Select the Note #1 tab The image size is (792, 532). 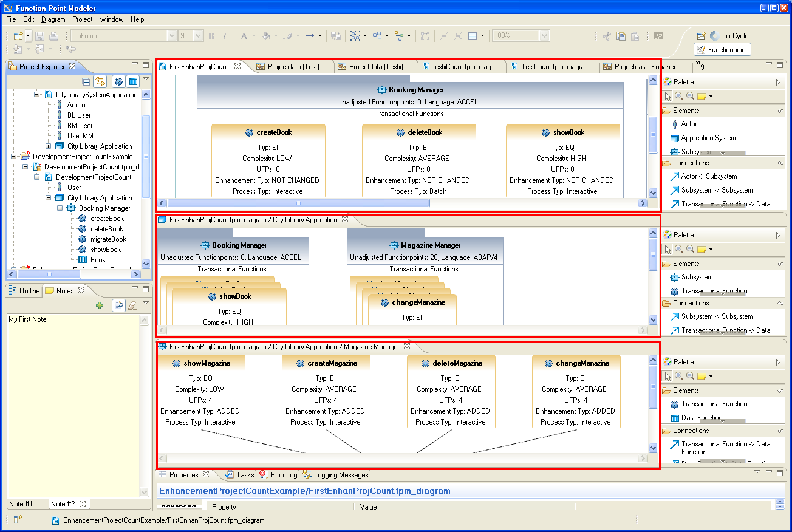point(21,504)
